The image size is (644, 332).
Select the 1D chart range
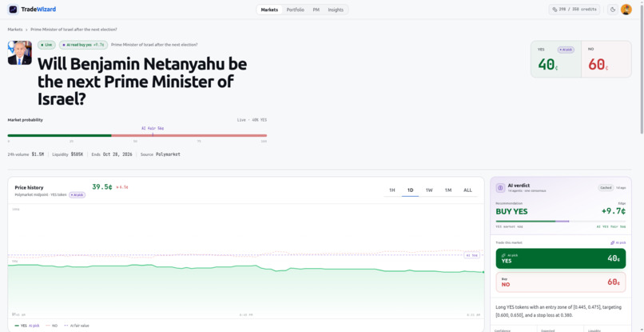coord(411,190)
